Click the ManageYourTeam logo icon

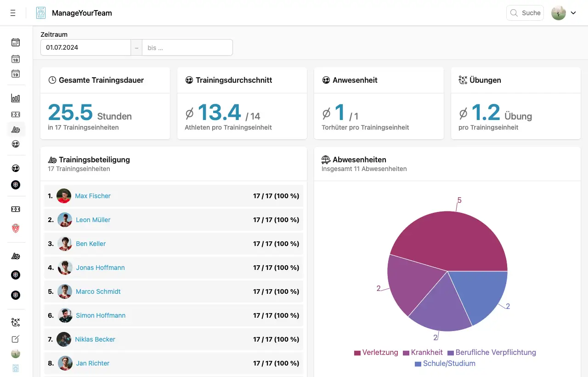tap(40, 12)
